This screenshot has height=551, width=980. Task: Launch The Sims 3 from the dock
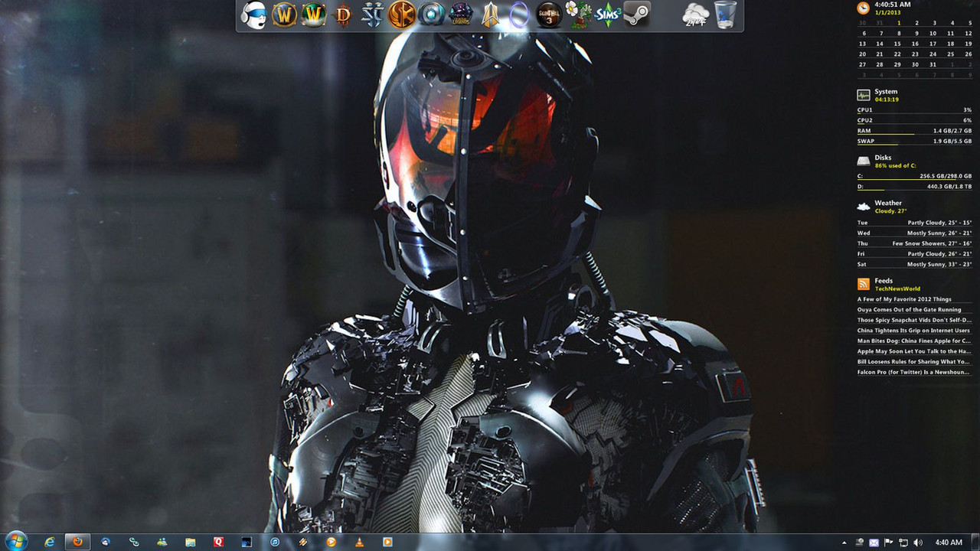pyautogui.click(x=607, y=15)
